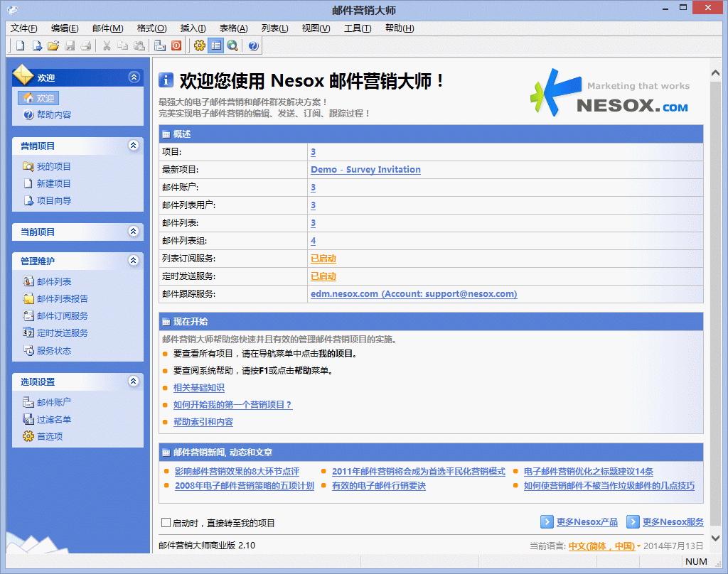Click the icon beside 过滤名单
This screenshot has height=574, width=728.
pyautogui.click(x=28, y=419)
